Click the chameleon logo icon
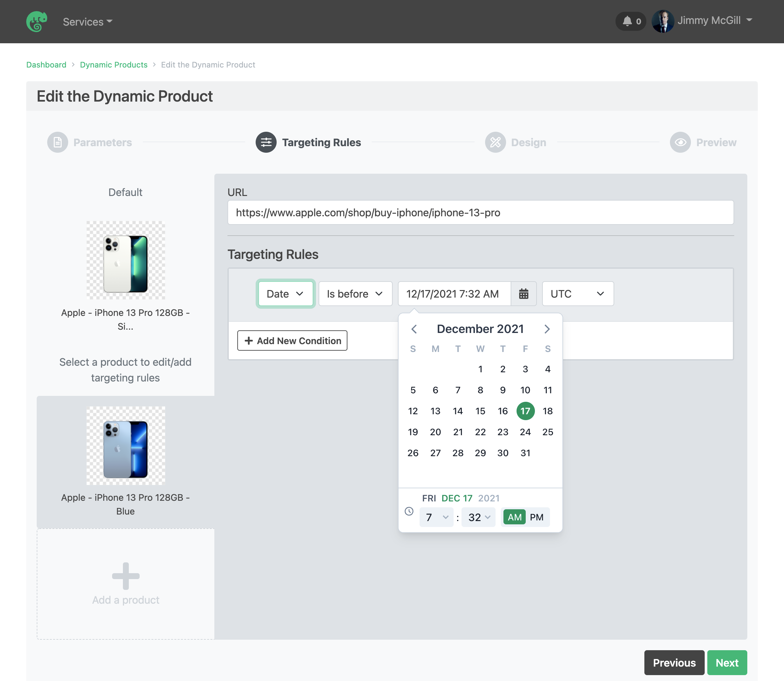 (37, 21)
